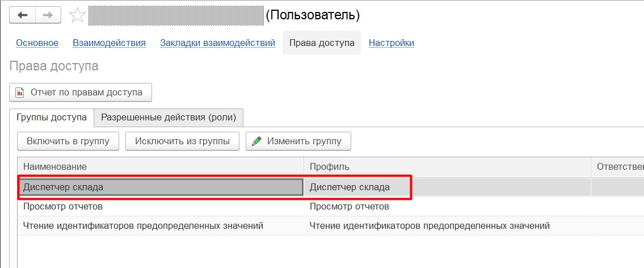This screenshot has height=268, width=644.
Task: Click Исключить из группы button
Action: [182, 141]
